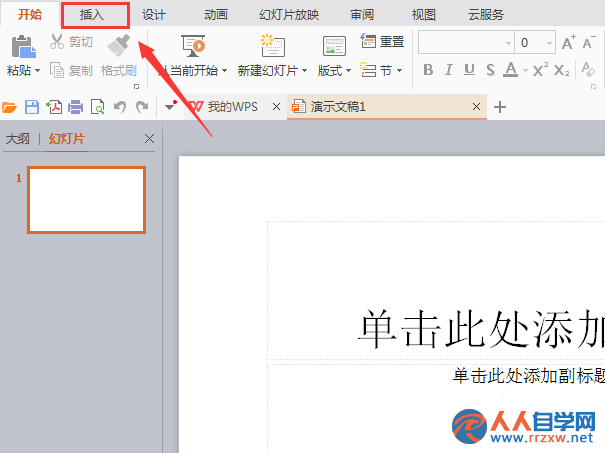Switch to the 幻灯片 pane tab
Viewport: 605px width, 453px height.
pyautogui.click(x=67, y=139)
